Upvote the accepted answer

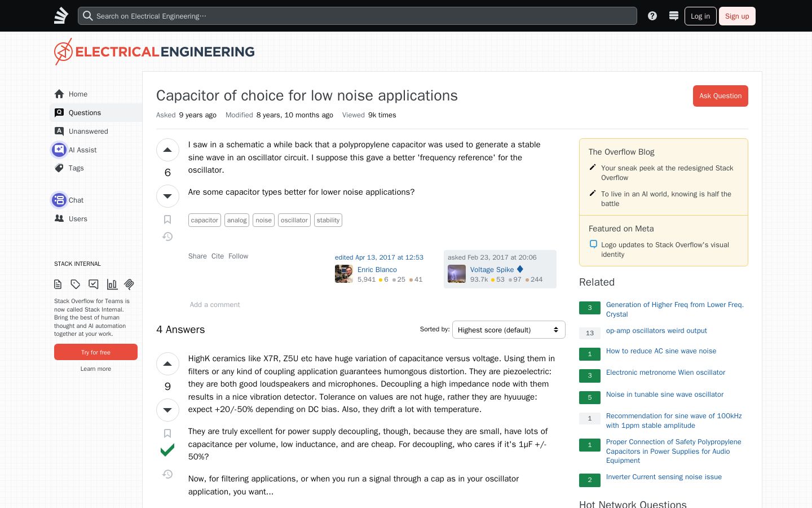click(x=167, y=364)
